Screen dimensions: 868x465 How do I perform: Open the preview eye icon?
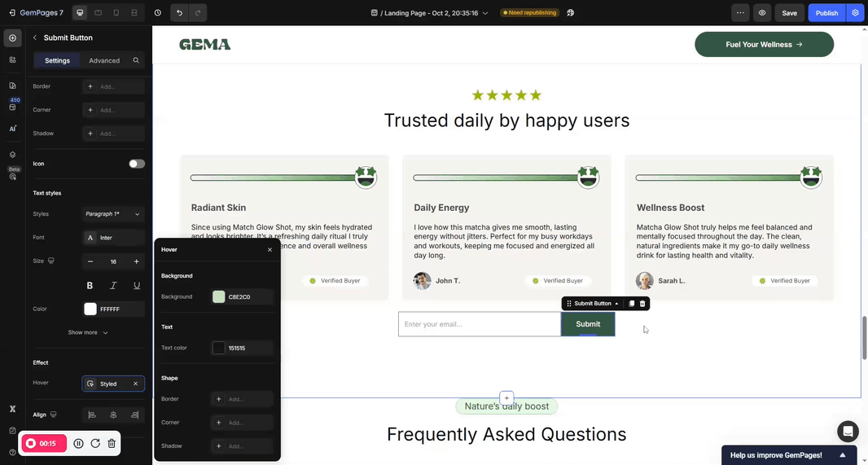[762, 13]
